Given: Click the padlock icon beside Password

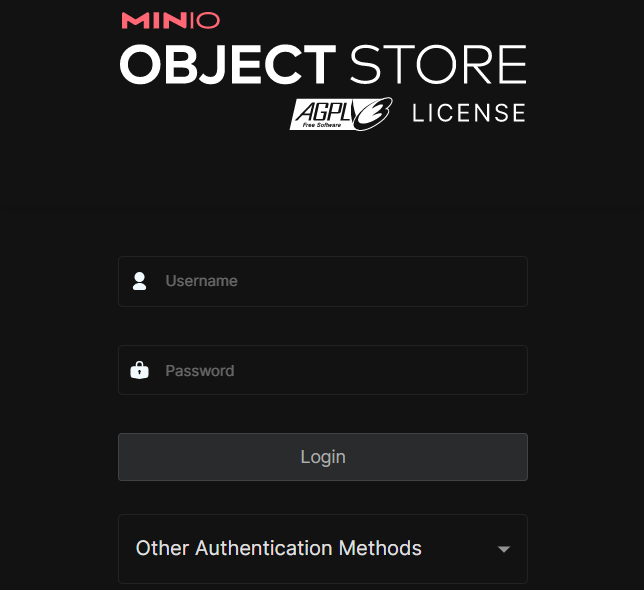Looking at the screenshot, I should (139, 370).
